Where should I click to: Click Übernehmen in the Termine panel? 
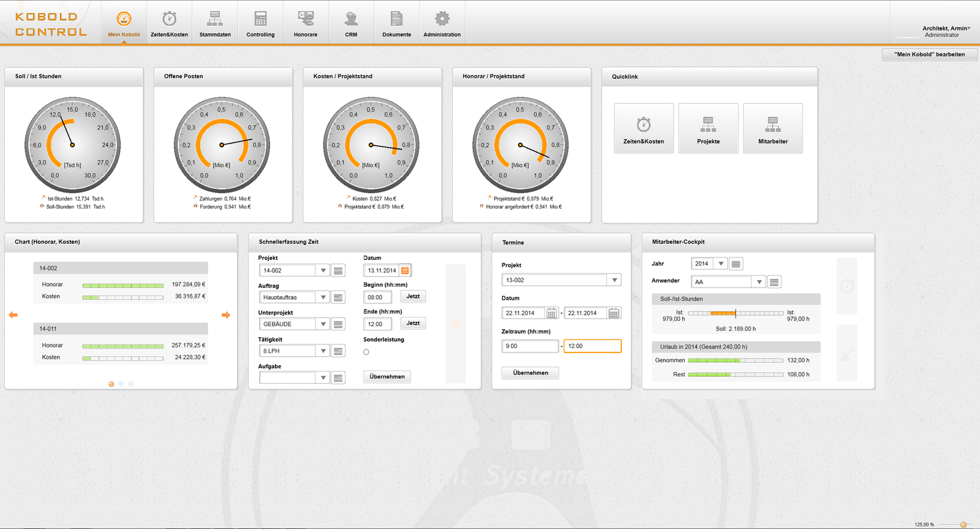[530, 373]
